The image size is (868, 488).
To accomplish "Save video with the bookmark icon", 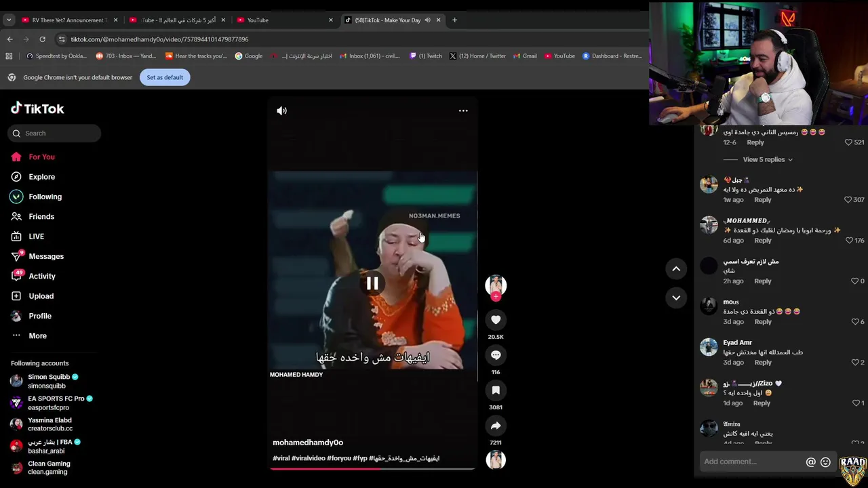I will pos(496,390).
